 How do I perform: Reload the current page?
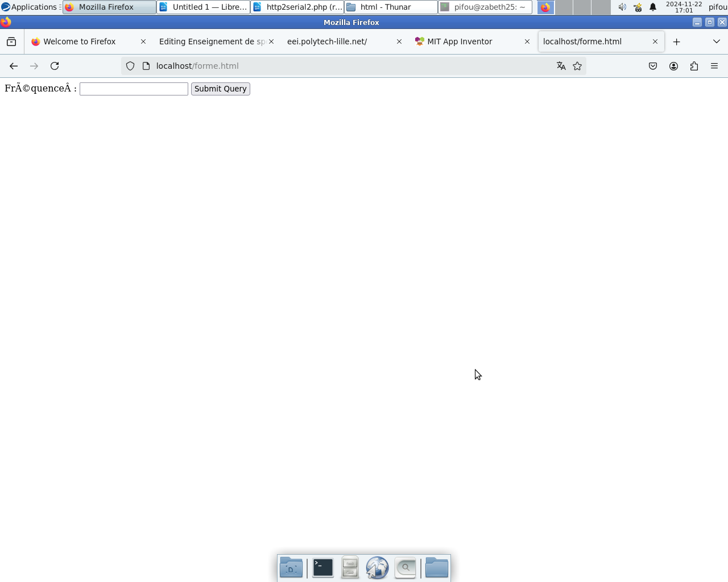(55, 66)
